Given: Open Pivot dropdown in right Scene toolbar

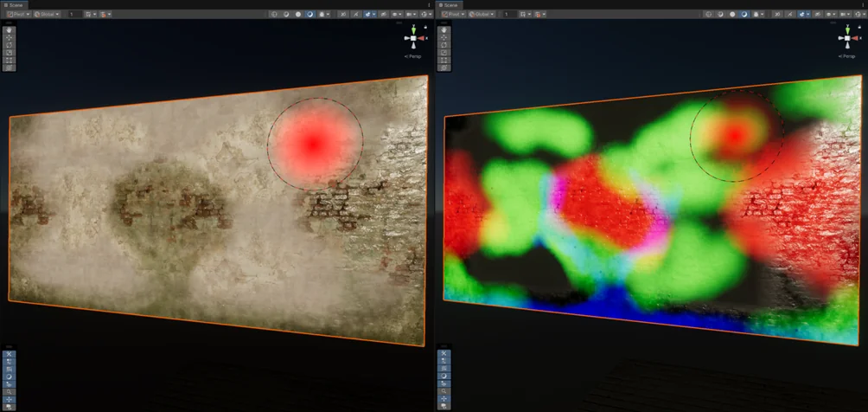Looking at the screenshot, I should [x=453, y=14].
